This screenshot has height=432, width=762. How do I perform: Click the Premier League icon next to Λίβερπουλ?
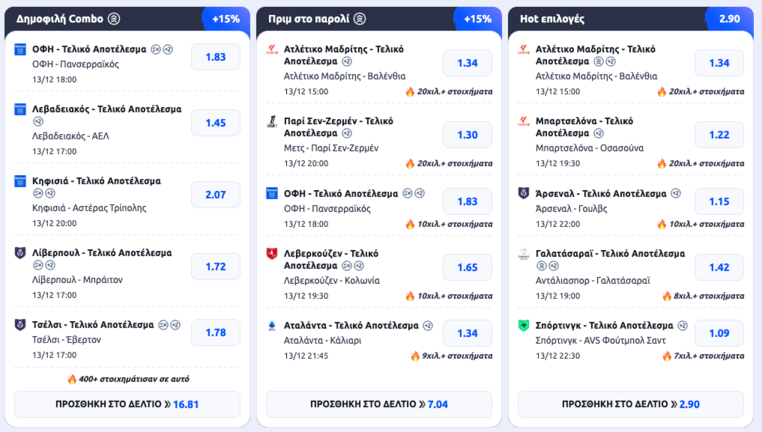[x=21, y=253]
